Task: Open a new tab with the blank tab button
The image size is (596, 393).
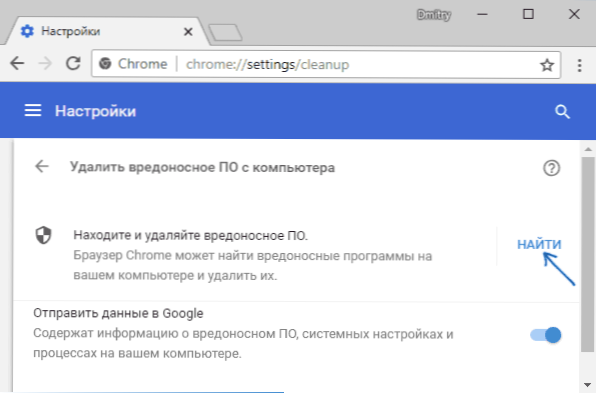Action: [225, 33]
